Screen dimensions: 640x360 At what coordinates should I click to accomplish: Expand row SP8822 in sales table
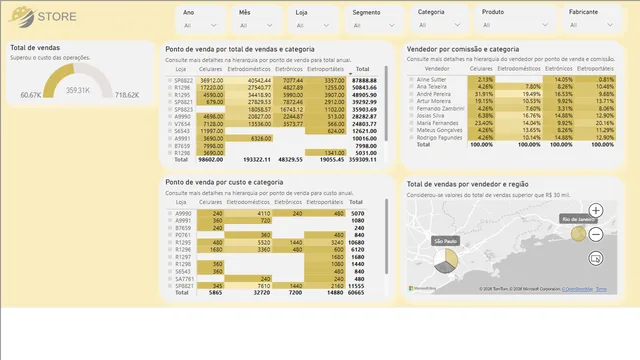pyautogui.click(x=170, y=80)
